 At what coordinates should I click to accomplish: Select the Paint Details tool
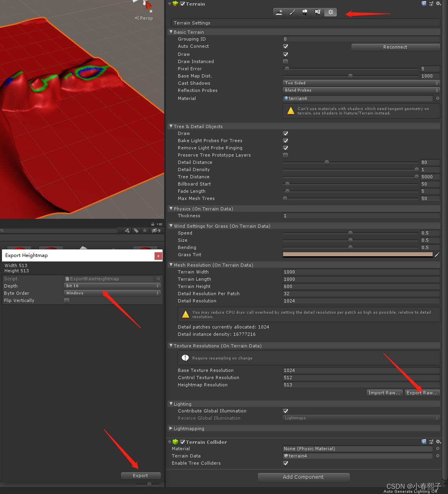click(x=318, y=12)
